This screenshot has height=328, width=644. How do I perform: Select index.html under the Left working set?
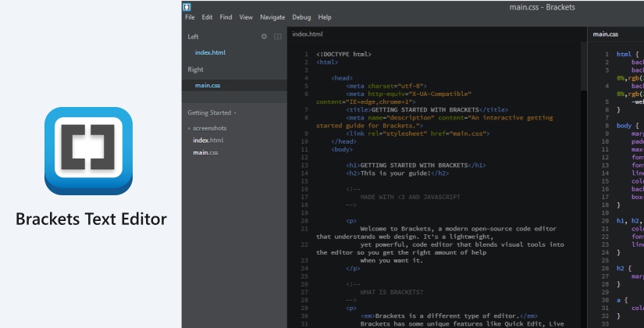tap(209, 52)
